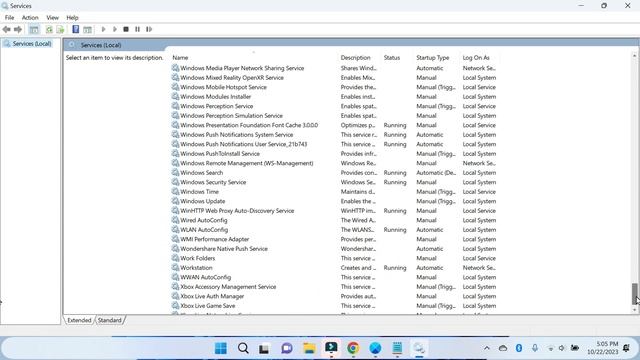Select the Xbox Live Game Save service
Viewport: 640px width, 360px height.
tap(208, 306)
